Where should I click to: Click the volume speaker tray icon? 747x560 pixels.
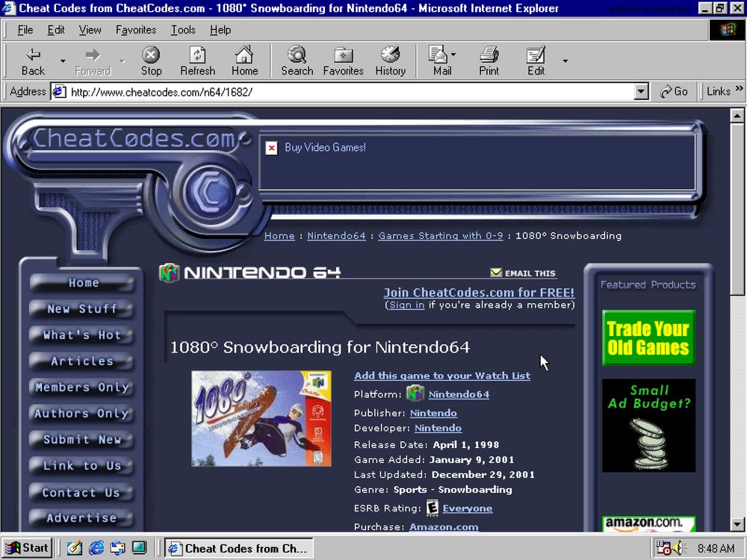(678, 548)
